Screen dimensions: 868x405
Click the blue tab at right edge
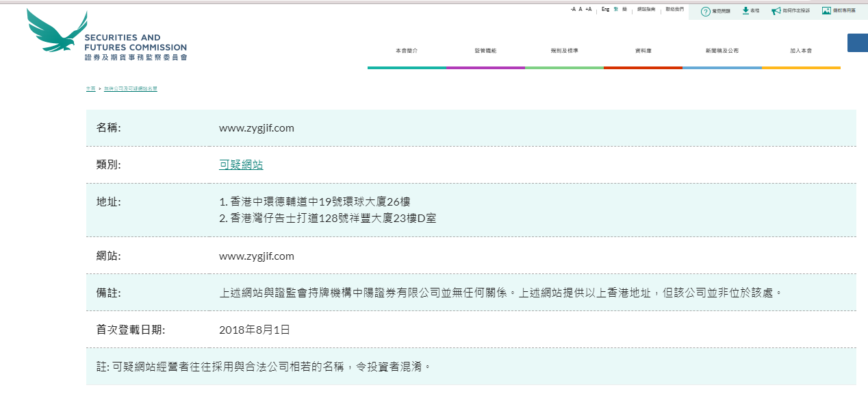click(858, 42)
